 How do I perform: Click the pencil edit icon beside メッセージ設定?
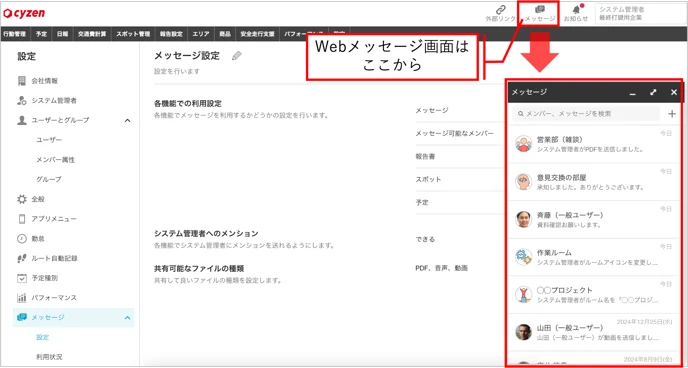(236, 56)
